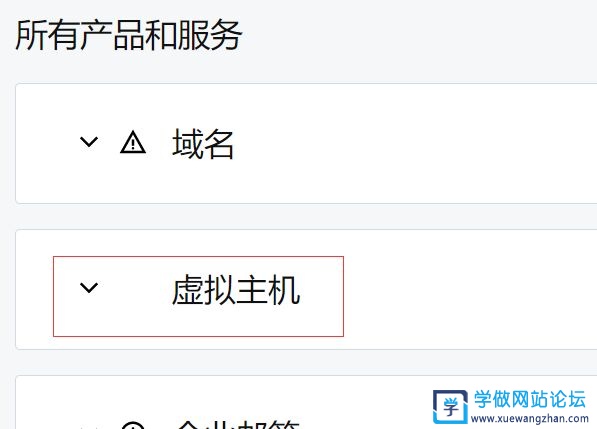Select the 虚拟主机 section label
This screenshot has height=429, width=597.
(x=236, y=290)
